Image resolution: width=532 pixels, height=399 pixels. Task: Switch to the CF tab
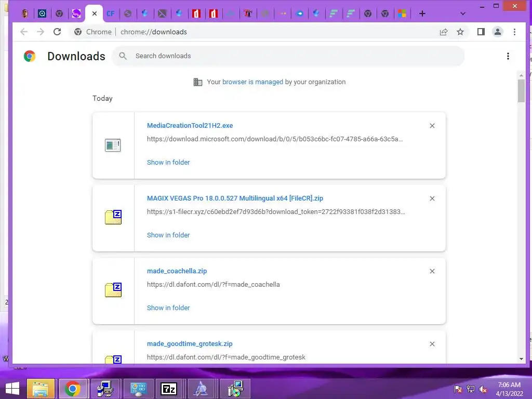click(111, 14)
